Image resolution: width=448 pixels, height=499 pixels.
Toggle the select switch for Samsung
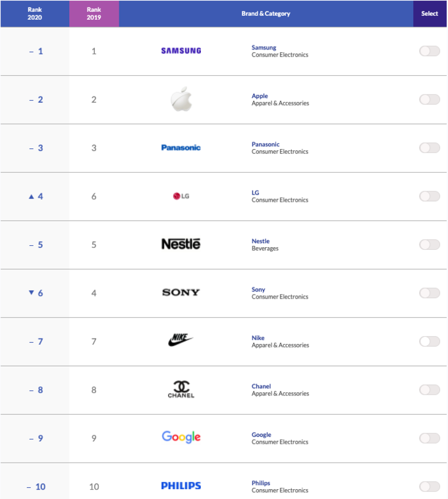pos(430,51)
